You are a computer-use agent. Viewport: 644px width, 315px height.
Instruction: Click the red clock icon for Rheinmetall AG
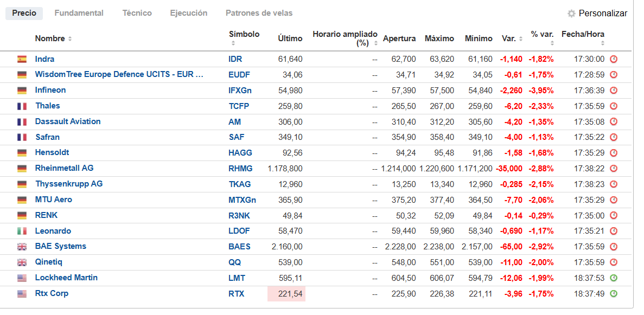pos(614,169)
